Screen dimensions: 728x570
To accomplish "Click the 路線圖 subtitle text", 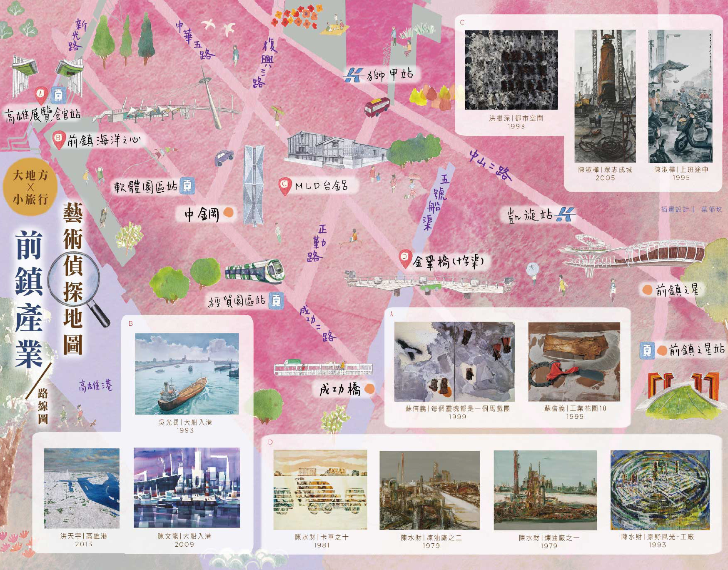I will 42,406.
